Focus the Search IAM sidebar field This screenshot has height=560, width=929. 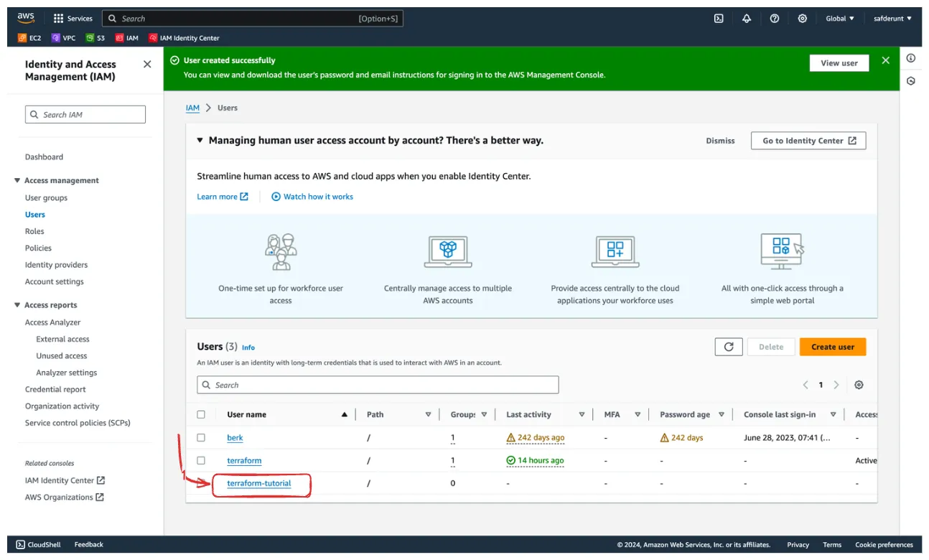coord(85,114)
